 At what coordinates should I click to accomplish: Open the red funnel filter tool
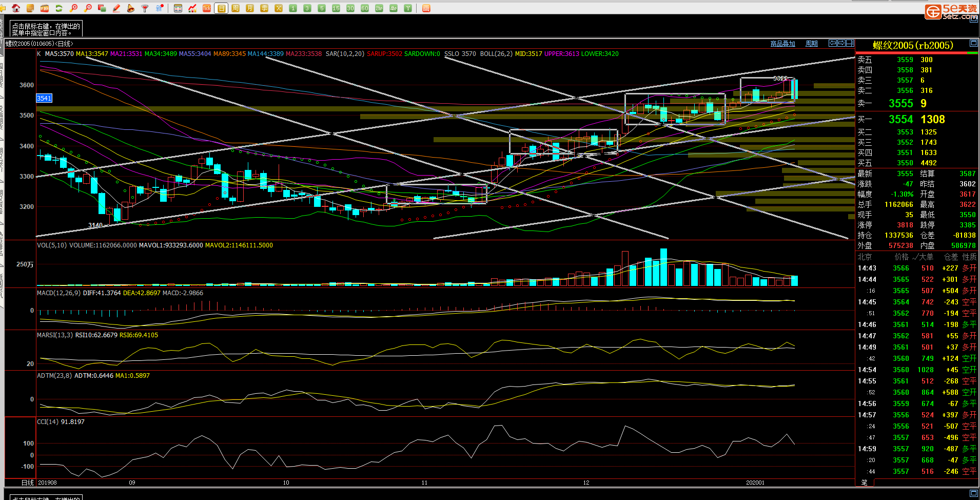145,8
